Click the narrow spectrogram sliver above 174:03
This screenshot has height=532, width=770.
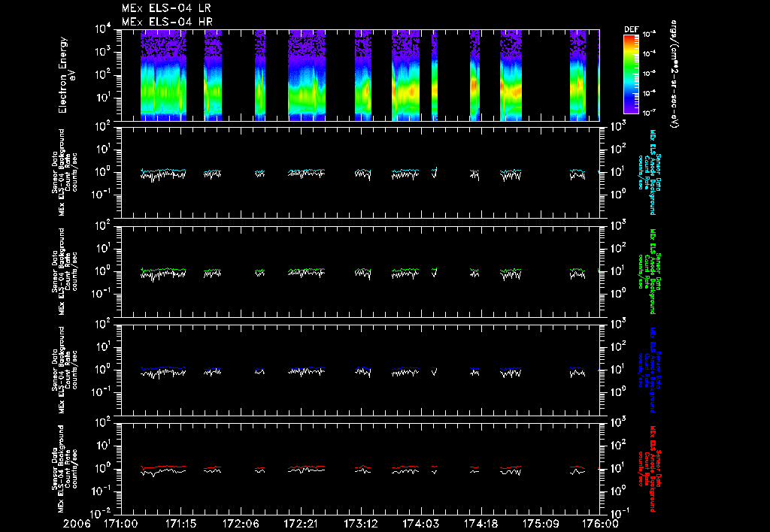point(435,75)
